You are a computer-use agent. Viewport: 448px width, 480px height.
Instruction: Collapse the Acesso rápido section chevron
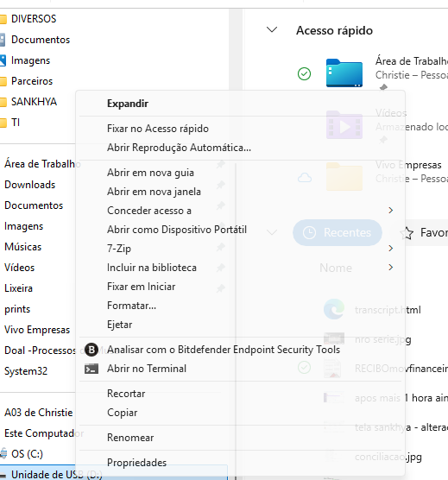click(x=272, y=29)
